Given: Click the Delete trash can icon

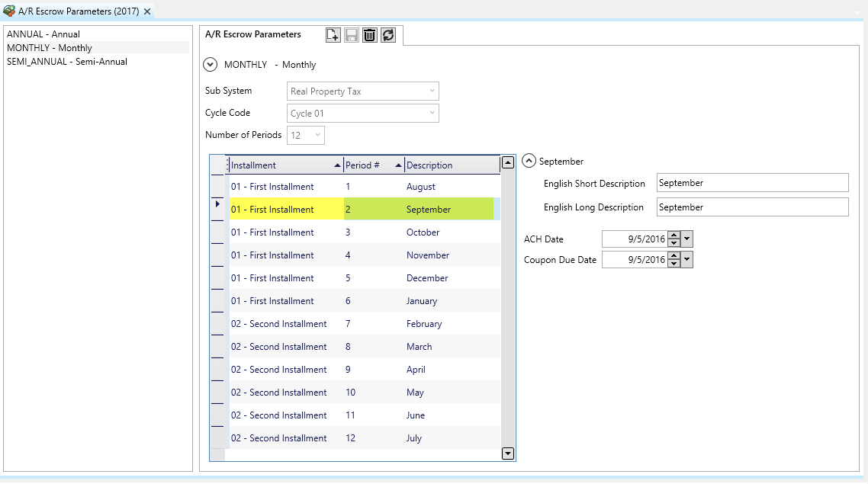Looking at the screenshot, I should click(x=370, y=35).
